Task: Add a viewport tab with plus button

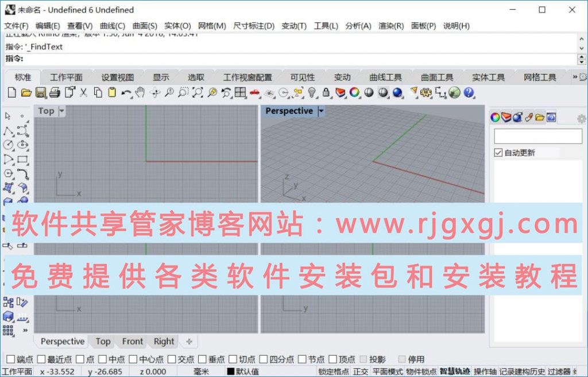Action: [x=189, y=341]
